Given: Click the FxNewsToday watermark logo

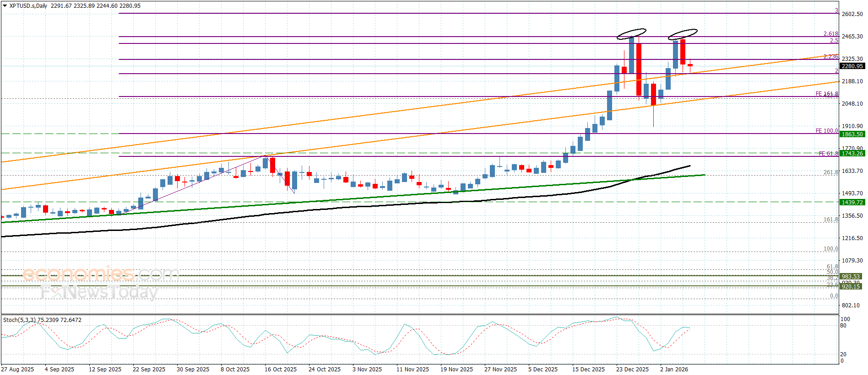Looking at the screenshot, I should [x=99, y=292].
